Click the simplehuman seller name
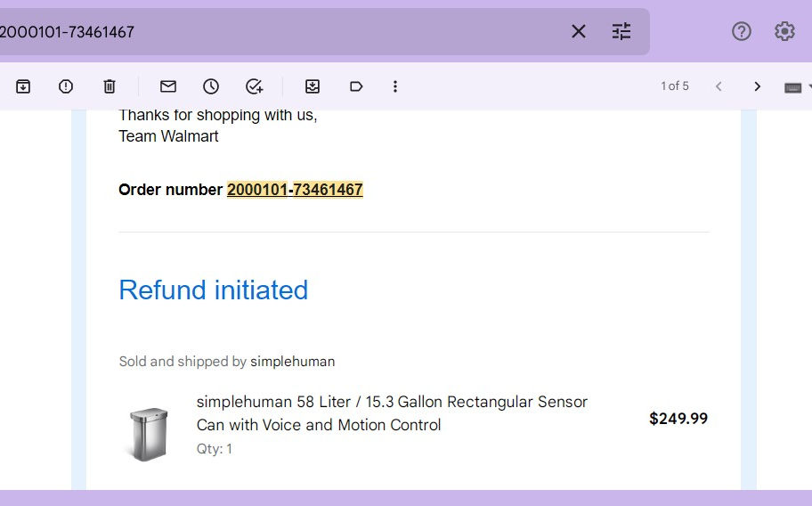Screen dimensions: 812x506 293,362
